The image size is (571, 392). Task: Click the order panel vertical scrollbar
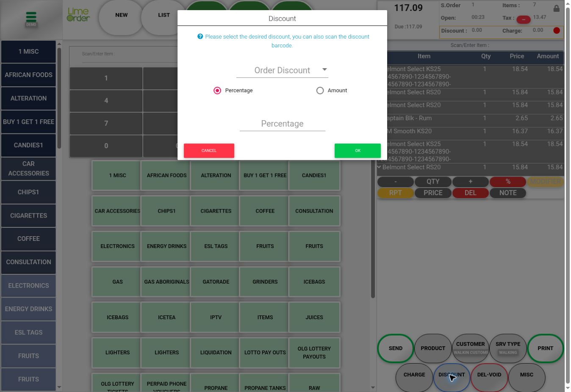pyautogui.click(x=568, y=195)
